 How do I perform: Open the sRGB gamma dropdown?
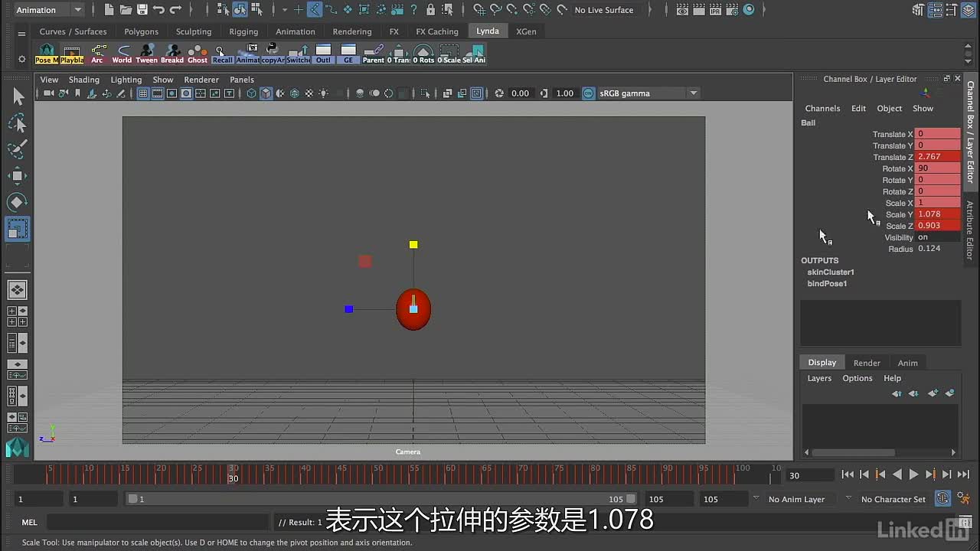pyautogui.click(x=648, y=93)
